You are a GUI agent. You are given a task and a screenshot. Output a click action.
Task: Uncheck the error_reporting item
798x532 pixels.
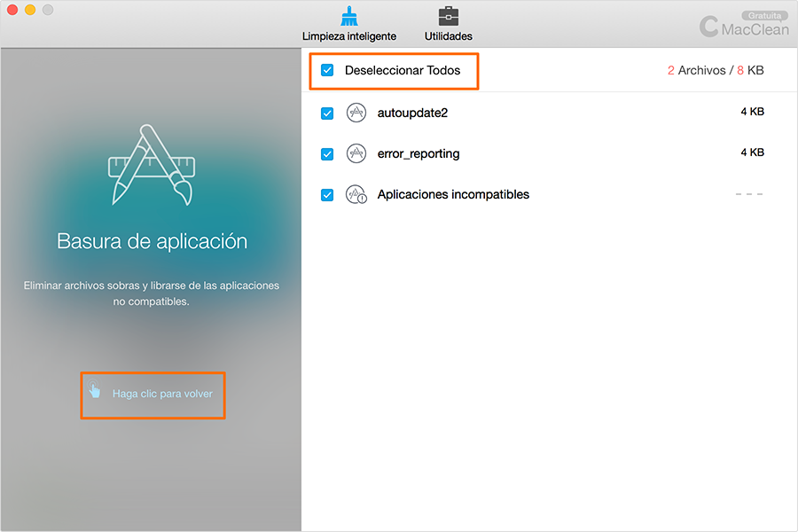(x=327, y=153)
